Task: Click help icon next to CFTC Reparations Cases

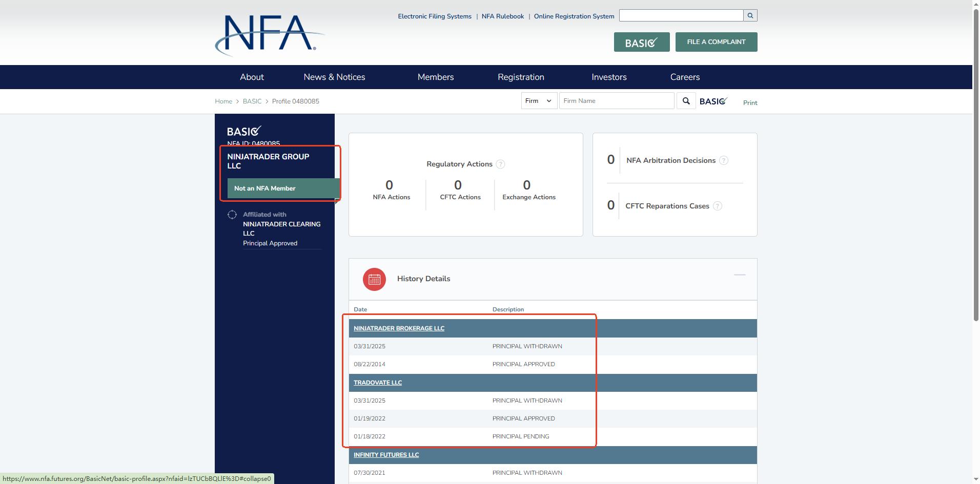Action: tap(718, 206)
